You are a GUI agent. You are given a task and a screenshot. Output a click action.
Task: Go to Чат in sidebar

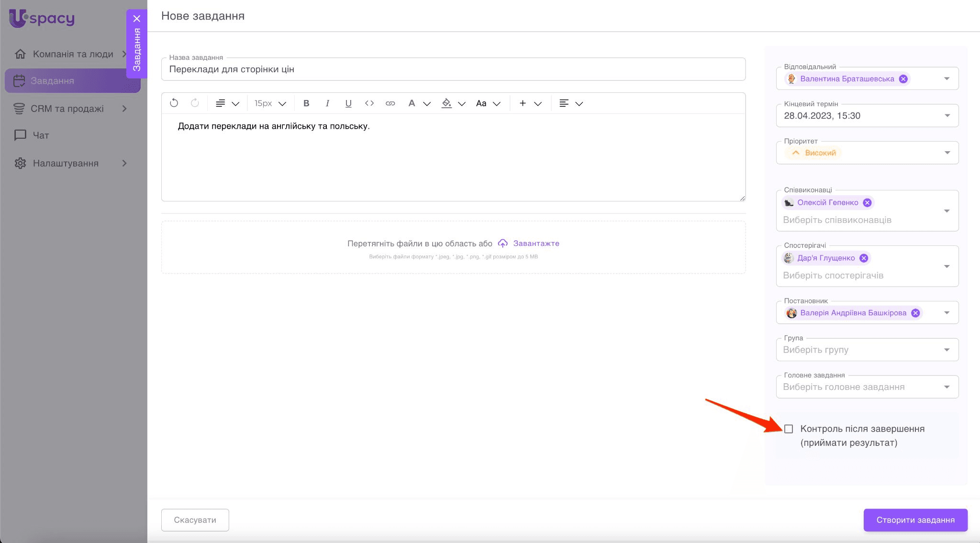(x=41, y=135)
